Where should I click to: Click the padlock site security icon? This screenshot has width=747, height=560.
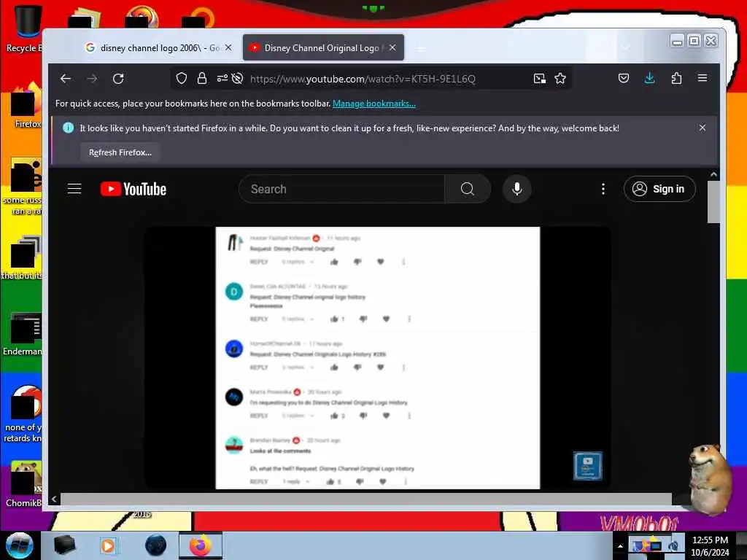[x=202, y=79]
